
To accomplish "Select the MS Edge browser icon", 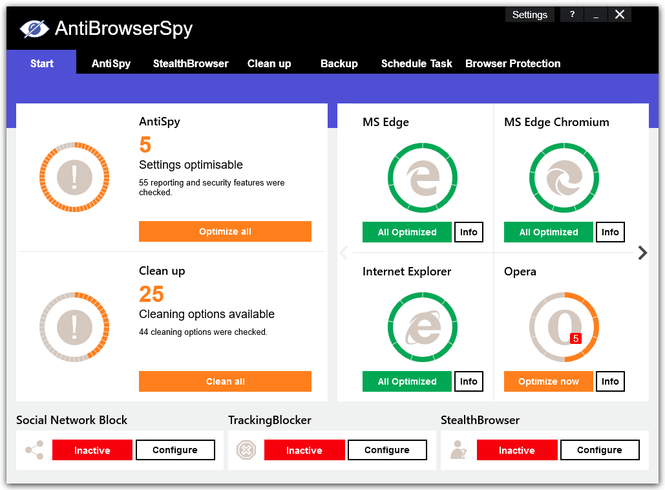I will pyautogui.click(x=422, y=178).
